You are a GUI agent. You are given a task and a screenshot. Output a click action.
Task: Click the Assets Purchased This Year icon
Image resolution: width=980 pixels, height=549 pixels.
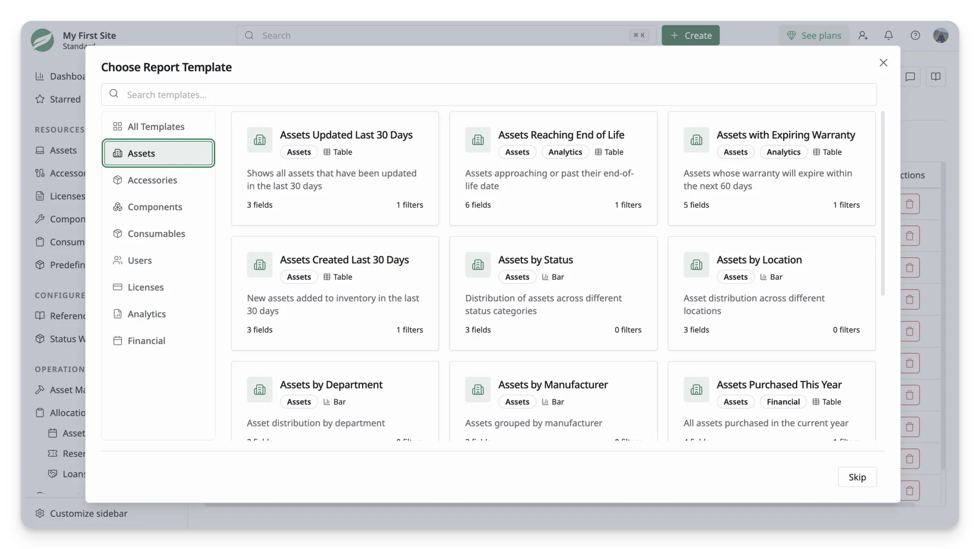tap(696, 390)
